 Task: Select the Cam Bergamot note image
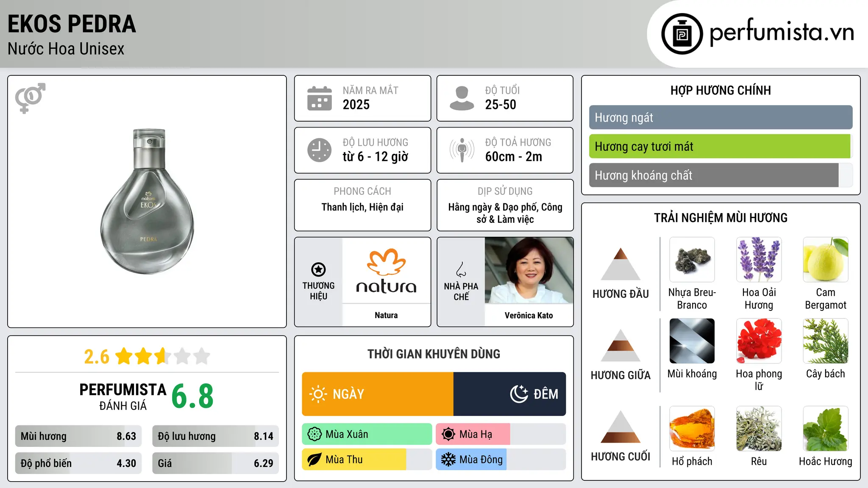click(826, 260)
